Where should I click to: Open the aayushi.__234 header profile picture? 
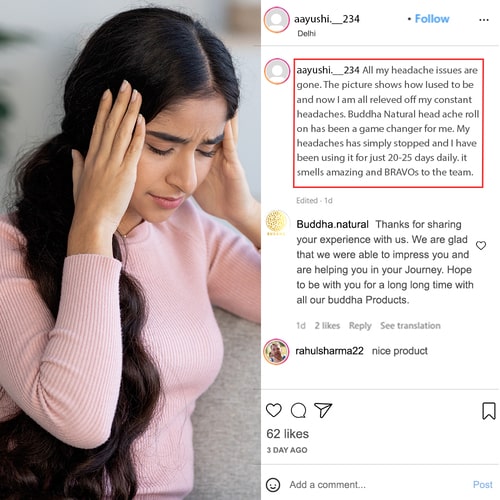276,20
